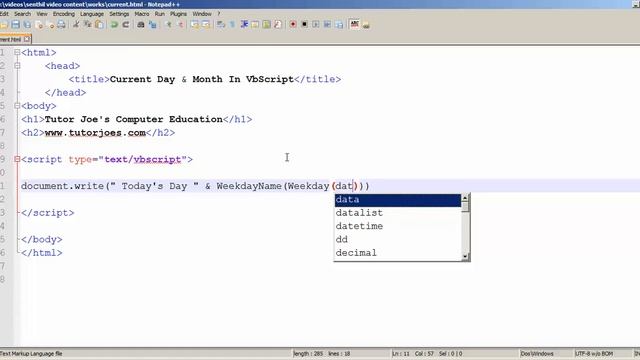Toggle synchronized vertical scrolling icon
This screenshot has width=640, height=360.
pyautogui.click(x=195, y=24)
